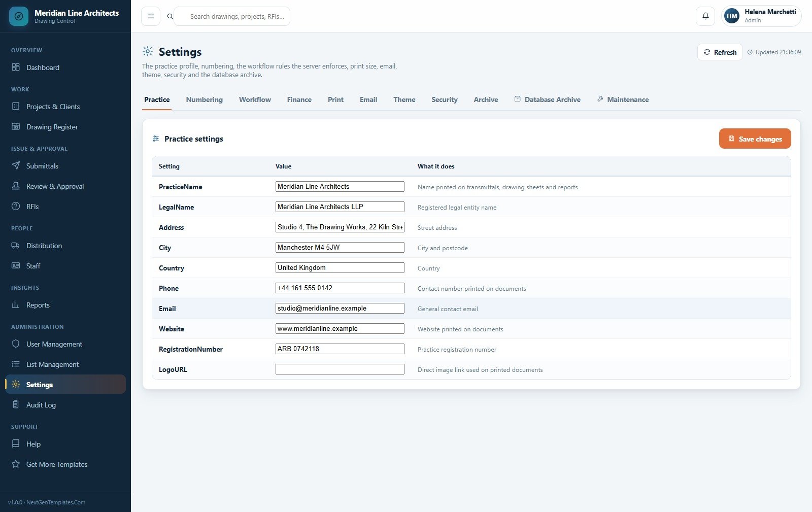Open Dashboard from the sidebar
This screenshot has height=512, width=812.
(65, 67)
